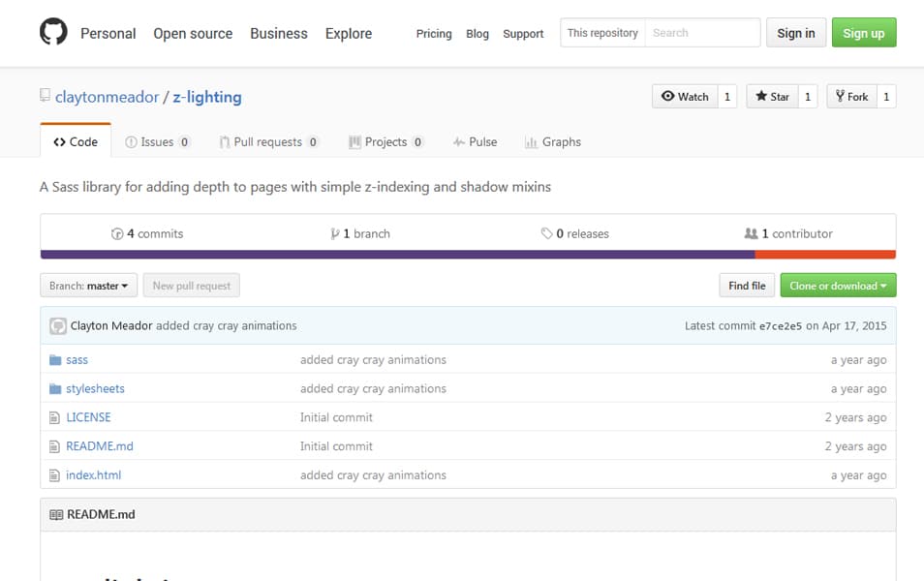This screenshot has height=581, width=924.
Task: Click the This repository search scope label
Action: click(602, 33)
